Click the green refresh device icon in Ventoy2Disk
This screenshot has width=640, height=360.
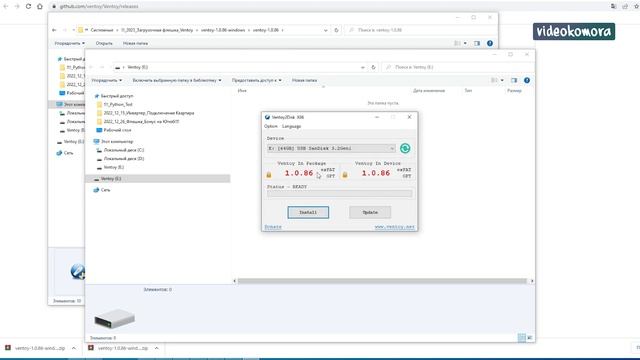[x=405, y=148]
